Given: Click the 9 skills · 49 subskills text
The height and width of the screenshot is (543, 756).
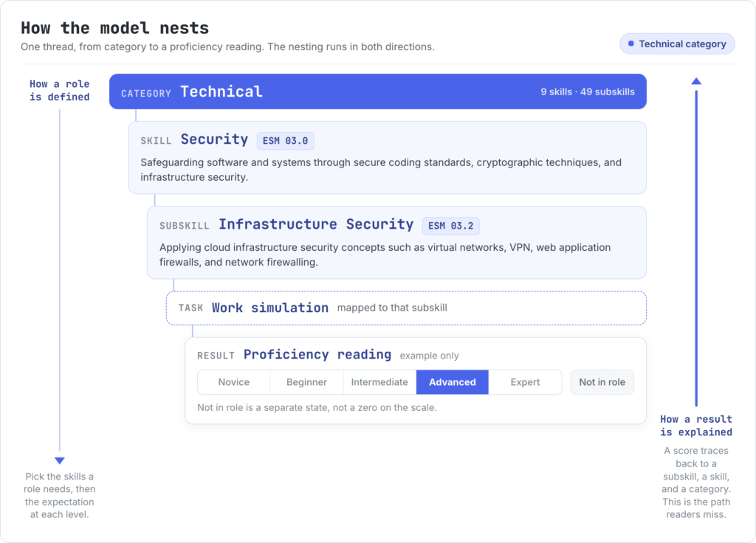Looking at the screenshot, I should [587, 91].
